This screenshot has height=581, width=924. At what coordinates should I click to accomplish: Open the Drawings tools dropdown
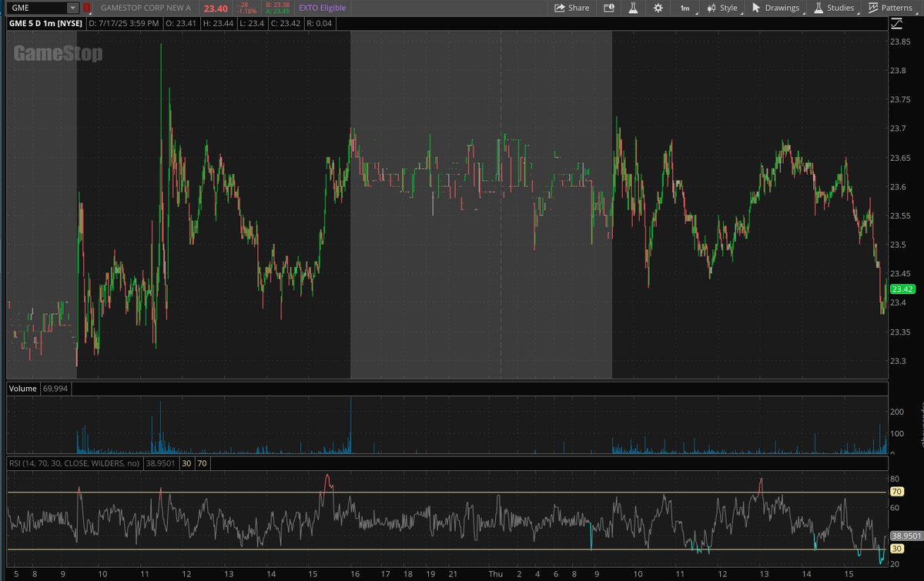(x=775, y=8)
